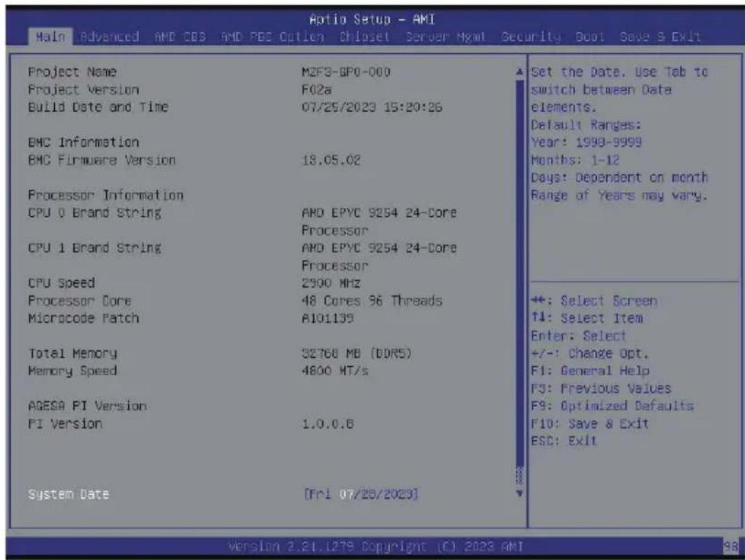The width and height of the screenshot is (745, 560).
Task: Open the Advanced tab
Action: tap(110, 36)
